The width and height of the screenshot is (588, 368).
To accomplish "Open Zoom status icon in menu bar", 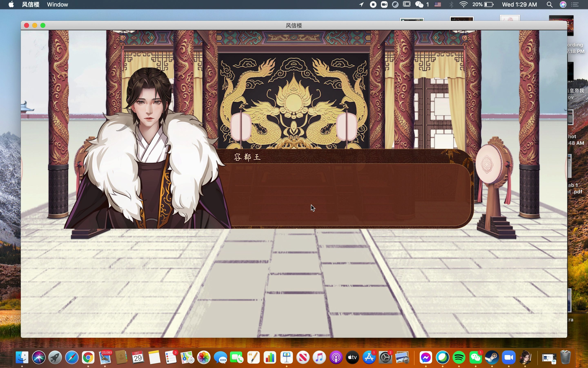I will (x=384, y=4).
